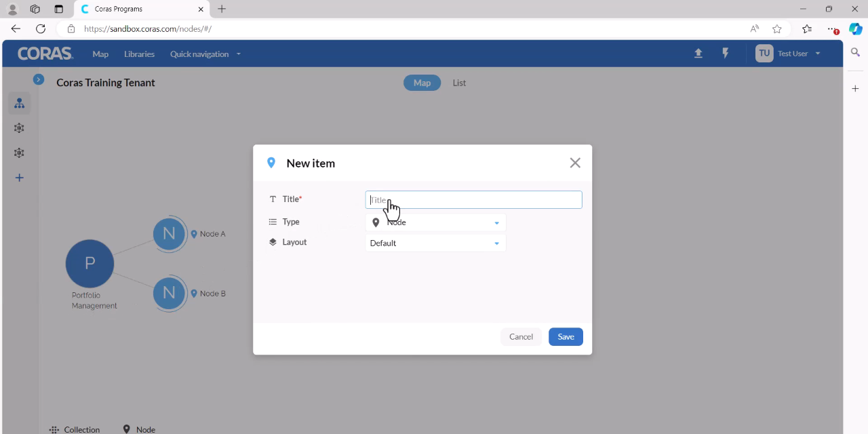Click the Coras Training Tenant heading
This screenshot has width=868, height=434.
(x=106, y=83)
